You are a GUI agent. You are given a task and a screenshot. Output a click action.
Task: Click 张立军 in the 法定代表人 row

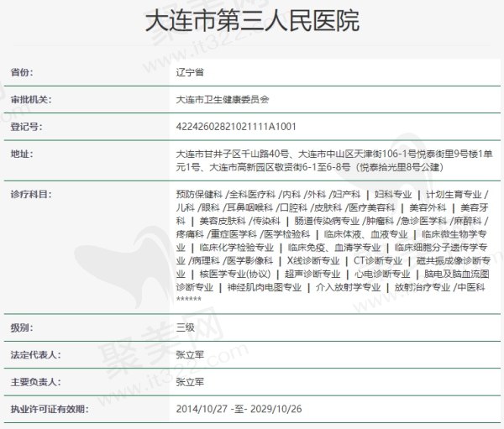coord(190,355)
